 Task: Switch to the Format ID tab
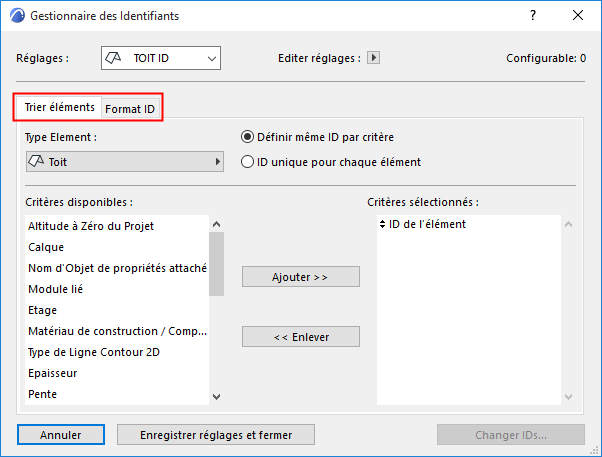click(130, 108)
